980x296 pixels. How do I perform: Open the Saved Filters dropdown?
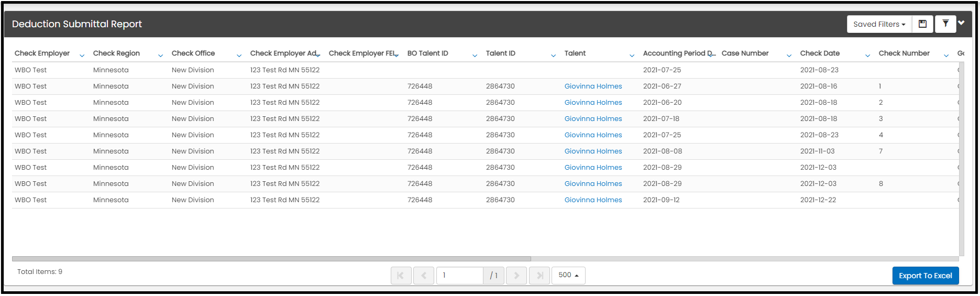[x=879, y=24]
